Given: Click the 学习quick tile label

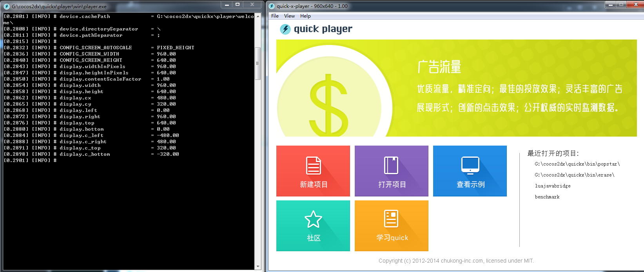Looking at the screenshot, I should pyautogui.click(x=392, y=238).
